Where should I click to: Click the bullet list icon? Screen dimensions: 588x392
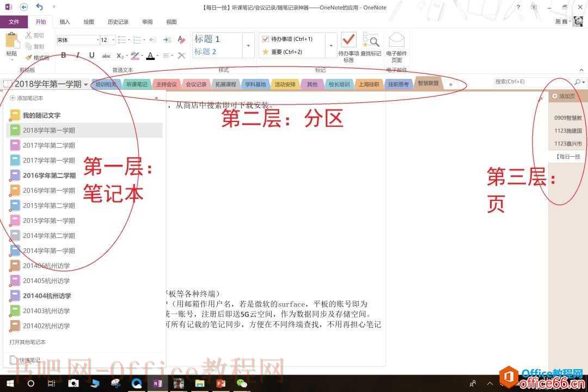coord(122,39)
